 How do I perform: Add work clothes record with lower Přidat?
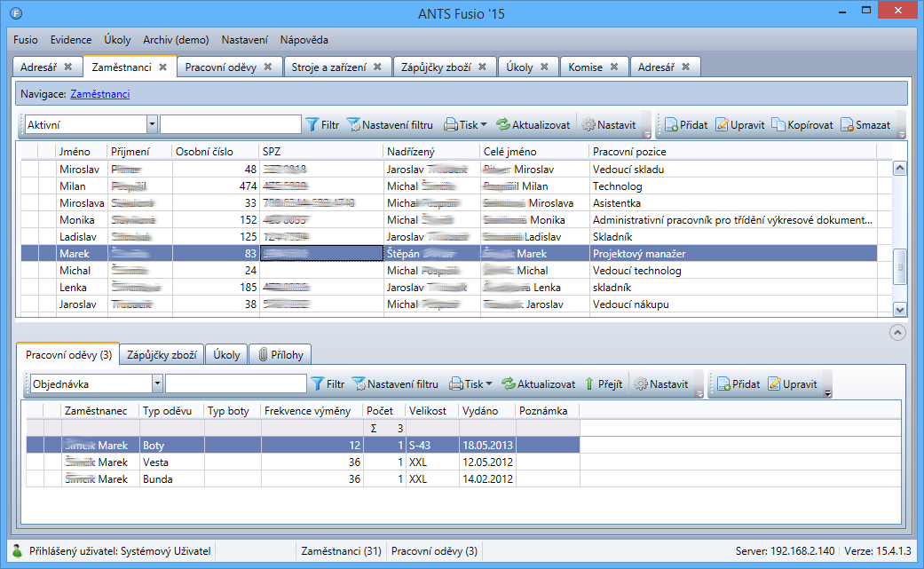click(738, 384)
